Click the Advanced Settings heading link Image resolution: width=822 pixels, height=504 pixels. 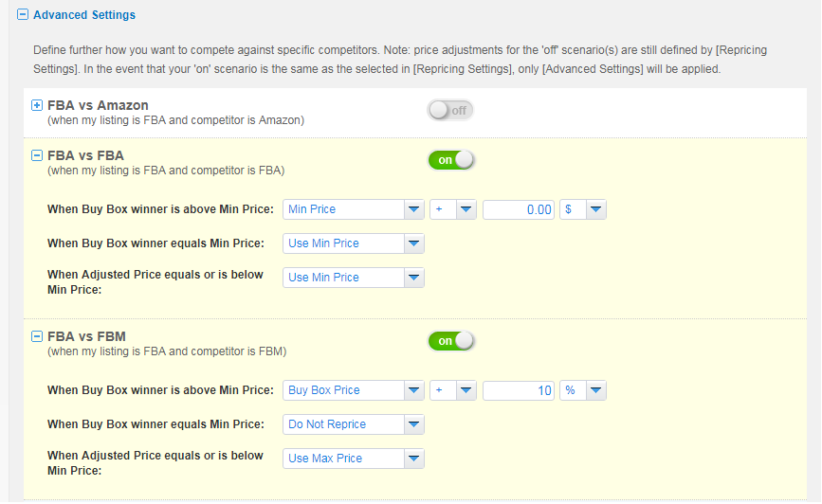pos(84,14)
